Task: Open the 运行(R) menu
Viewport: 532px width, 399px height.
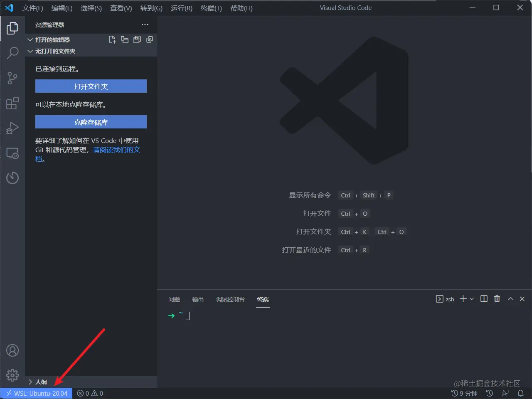Action: [182, 8]
